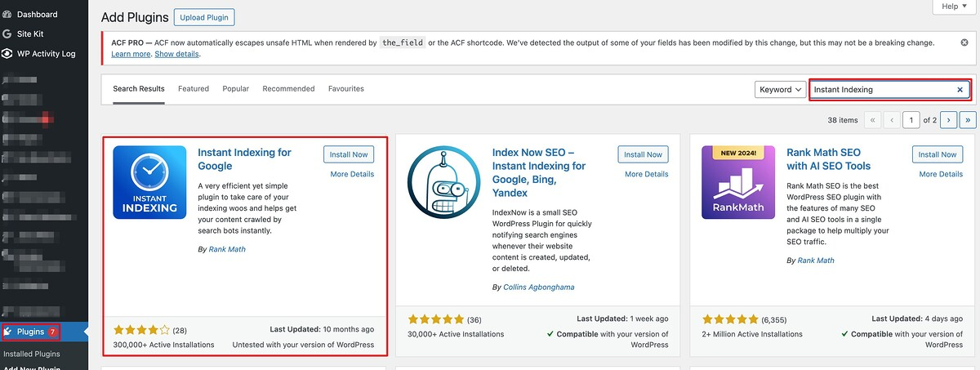Open the Keyword search type dropdown
The image size is (980, 370).
[x=780, y=90]
